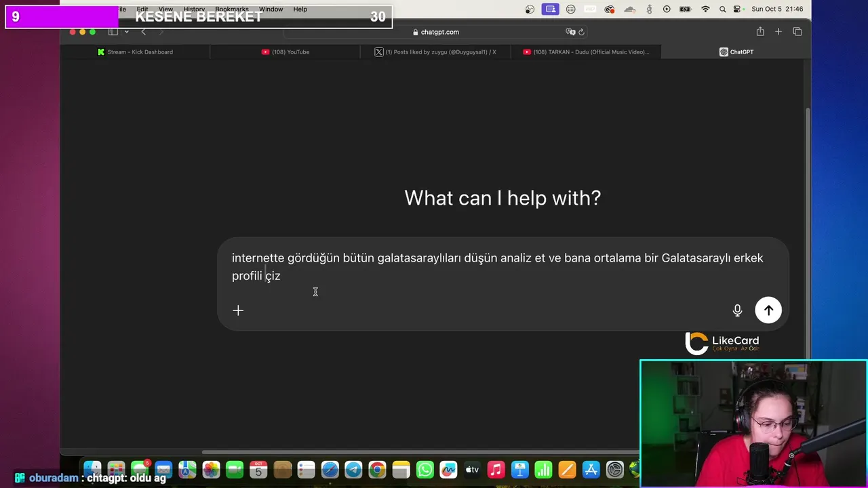
Task: Open WhatsApp from the dock
Action: (x=425, y=469)
